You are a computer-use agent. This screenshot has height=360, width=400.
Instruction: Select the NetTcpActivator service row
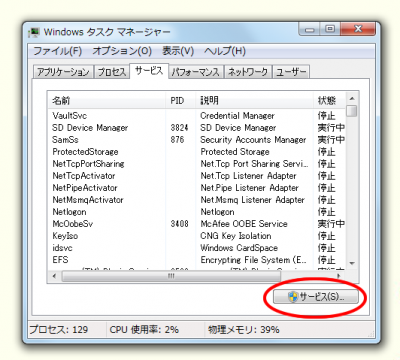click(x=197, y=176)
